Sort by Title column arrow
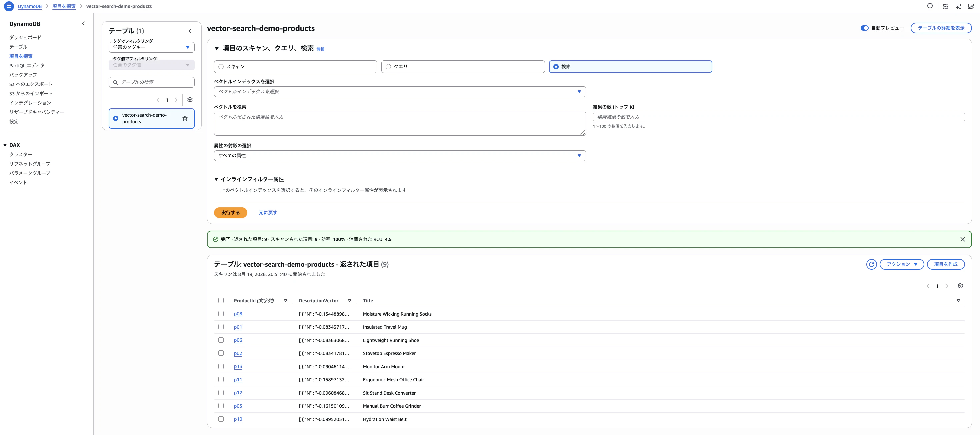The width and height of the screenshot is (980, 435). click(958, 301)
